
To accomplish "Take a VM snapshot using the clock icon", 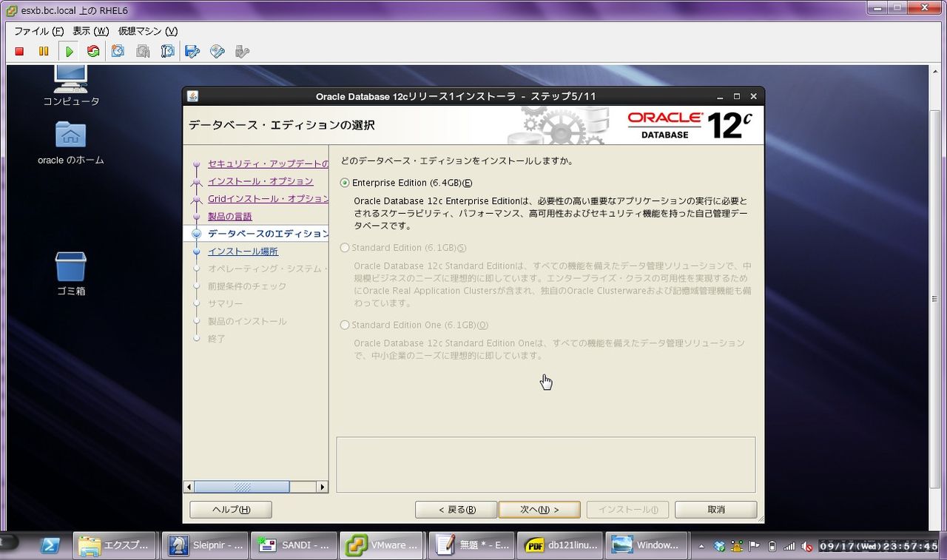I will [x=118, y=52].
